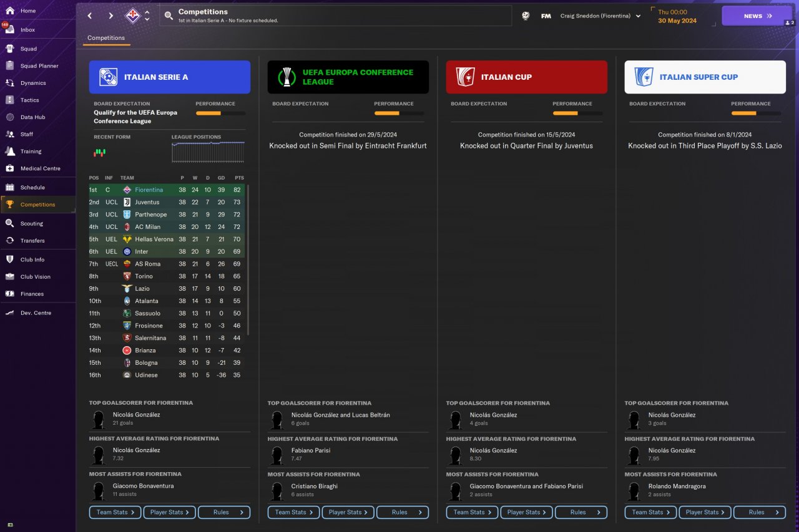Click Cristiano Biraghi under most assists

315,486
